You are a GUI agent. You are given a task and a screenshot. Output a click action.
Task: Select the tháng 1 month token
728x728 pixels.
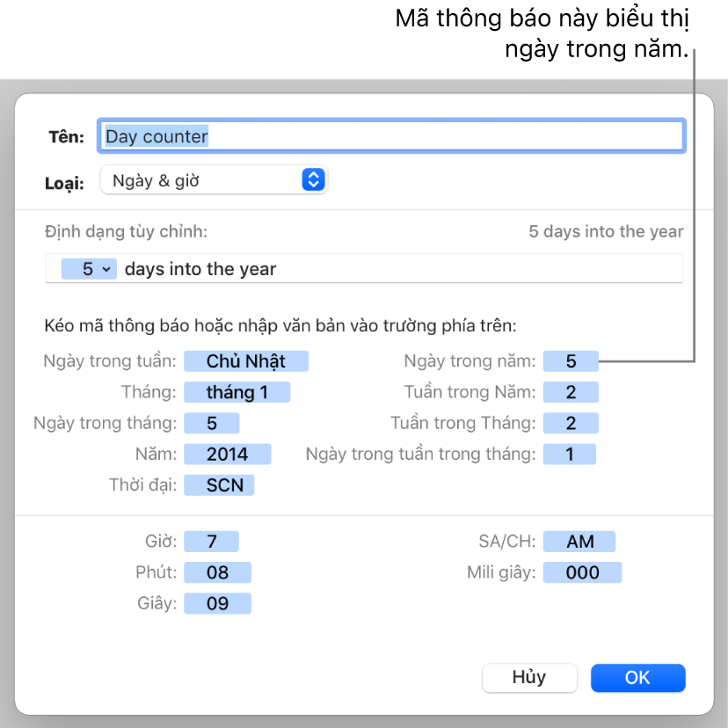tap(237, 392)
